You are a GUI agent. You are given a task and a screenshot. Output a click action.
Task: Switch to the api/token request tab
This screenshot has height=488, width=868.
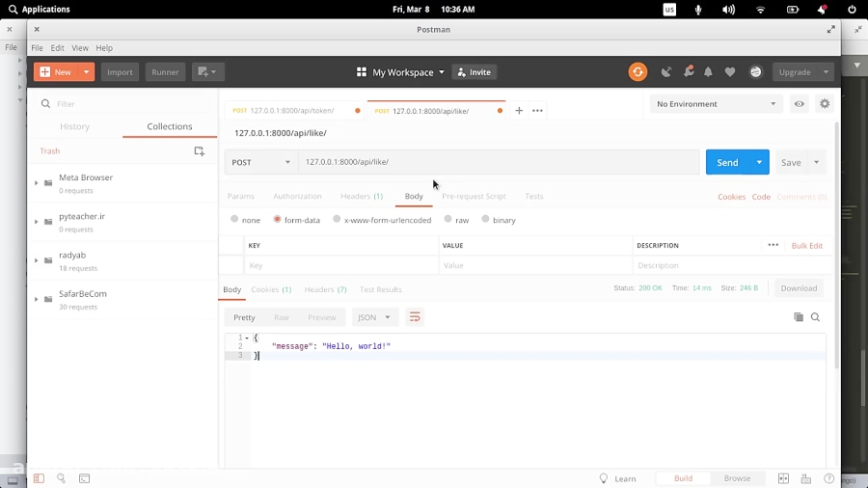[x=291, y=111]
